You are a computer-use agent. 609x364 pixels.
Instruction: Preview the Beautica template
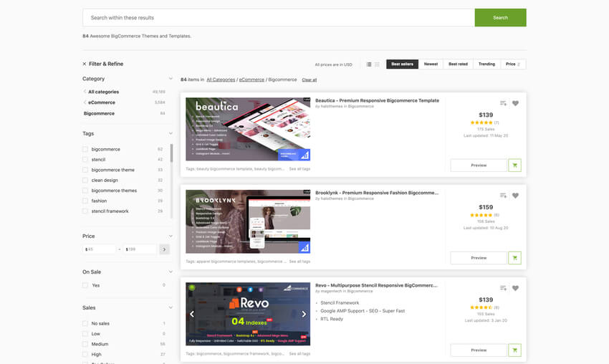tap(479, 166)
